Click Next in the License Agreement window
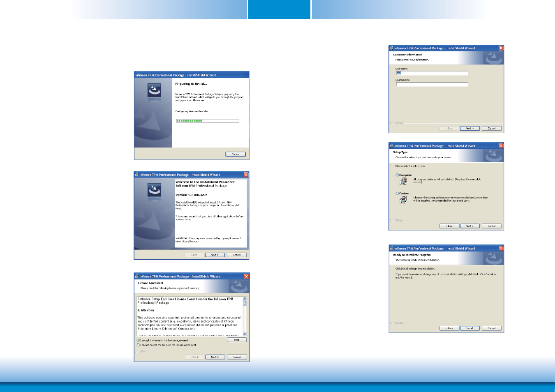This screenshot has width=555, height=392. coord(215,357)
